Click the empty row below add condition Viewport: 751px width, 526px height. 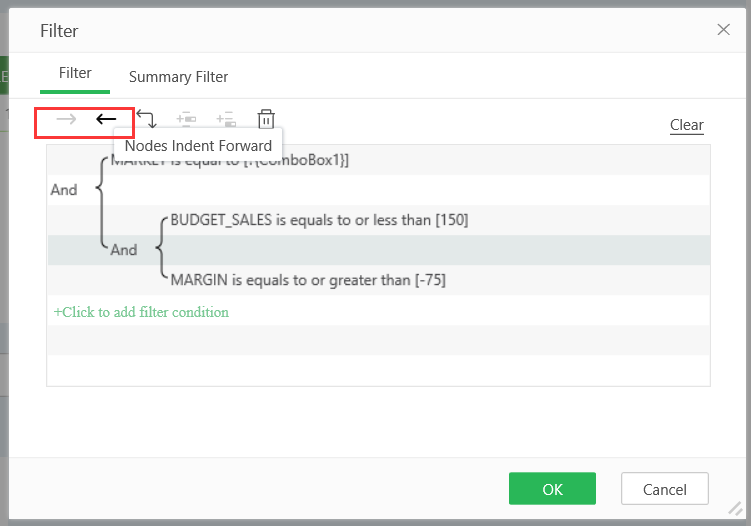[x=378, y=340]
